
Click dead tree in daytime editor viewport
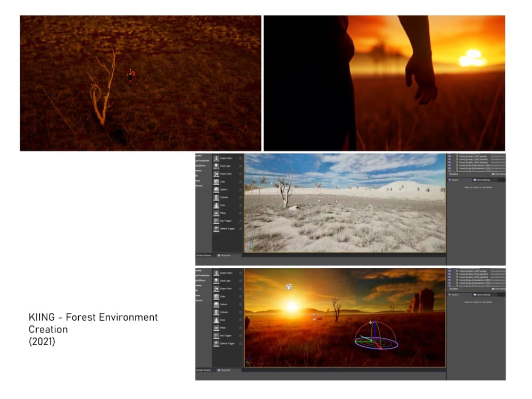coord(286,188)
